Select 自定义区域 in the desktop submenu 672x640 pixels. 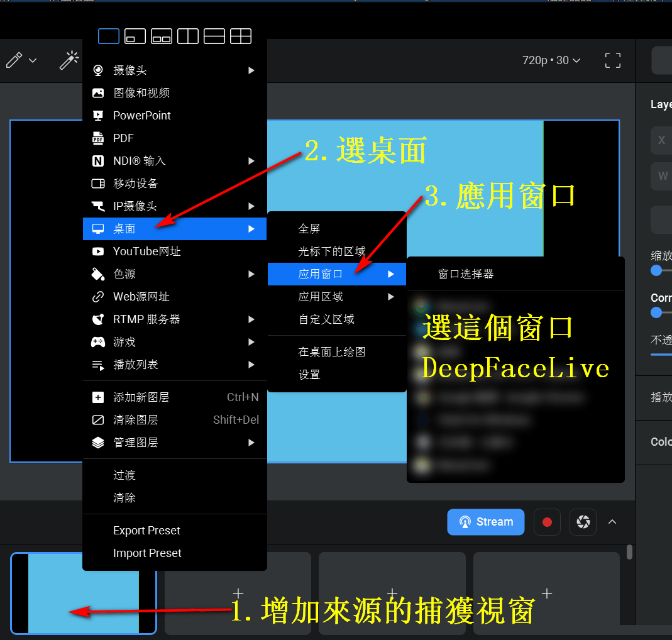(337, 319)
